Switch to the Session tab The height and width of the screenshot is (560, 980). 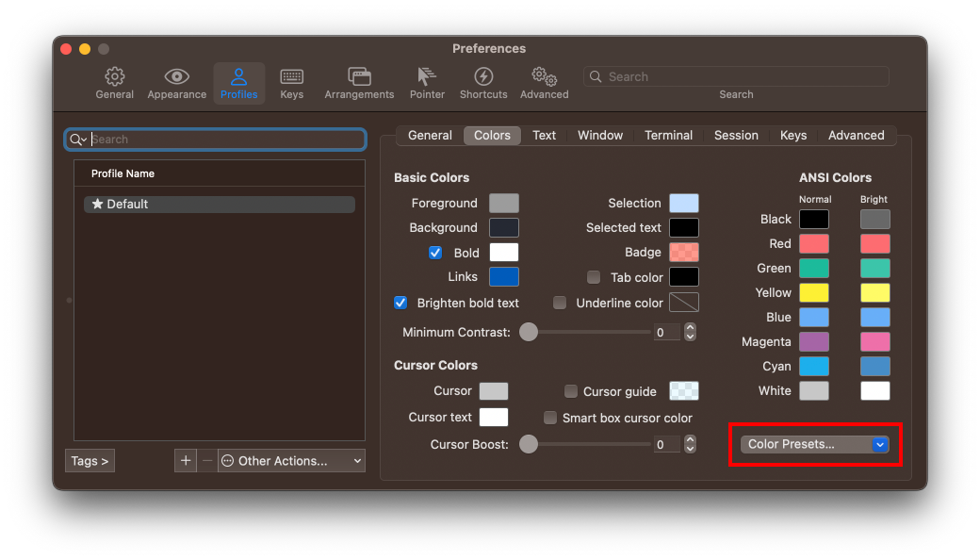pos(736,136)
